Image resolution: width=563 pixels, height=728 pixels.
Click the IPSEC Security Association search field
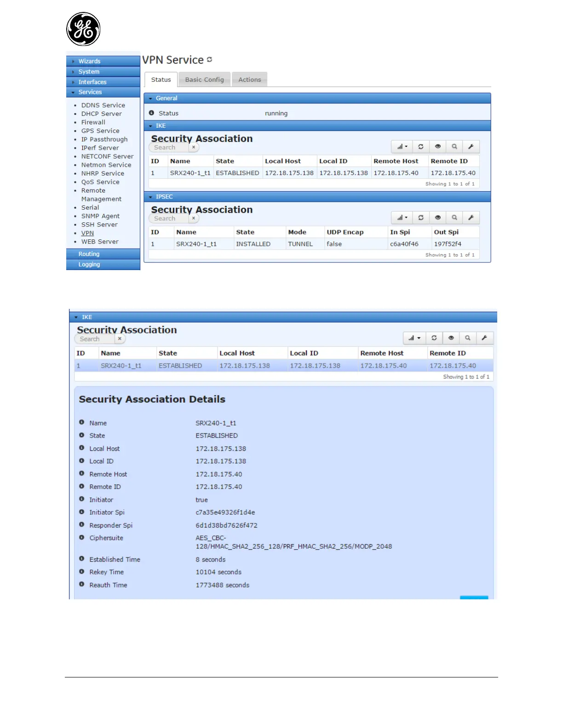[169, 218]
